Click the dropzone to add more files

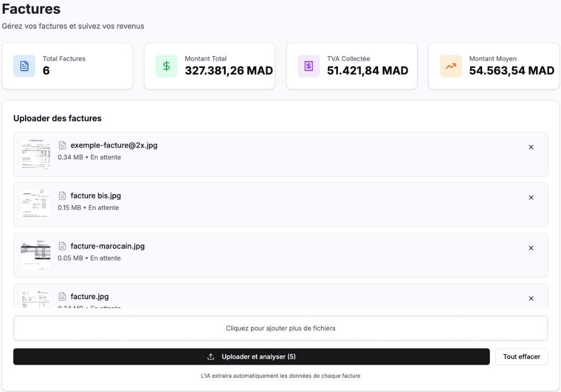coord(280,328)
